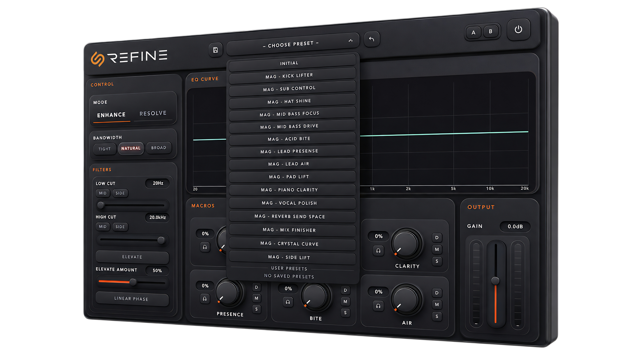This screenshot has height=362, width=644.
Task: Toggle Low Cut Side button
Action: [120, 193]
